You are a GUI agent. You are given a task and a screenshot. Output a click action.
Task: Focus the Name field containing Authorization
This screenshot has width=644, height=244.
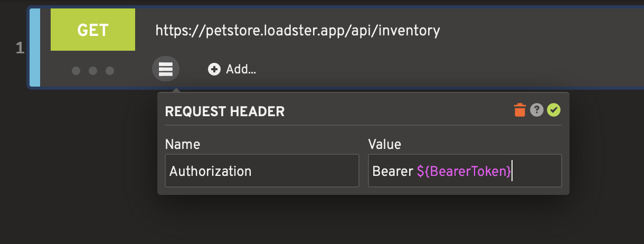[262, 171]
